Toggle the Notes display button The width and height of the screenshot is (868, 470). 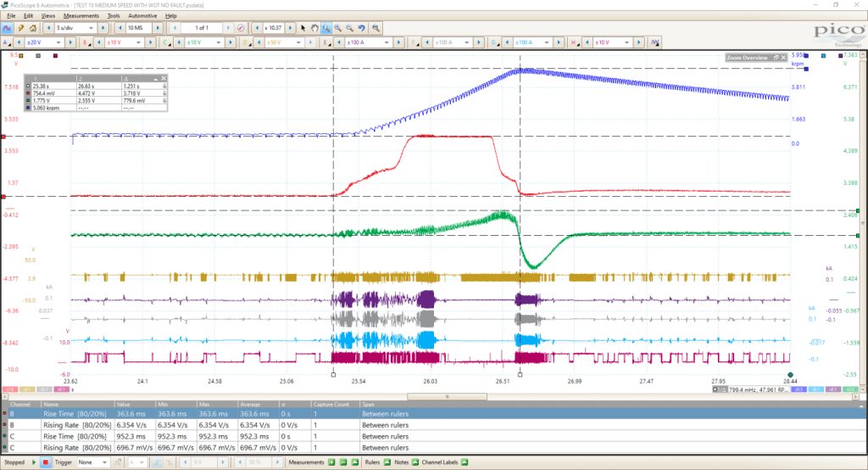(415, 462)
